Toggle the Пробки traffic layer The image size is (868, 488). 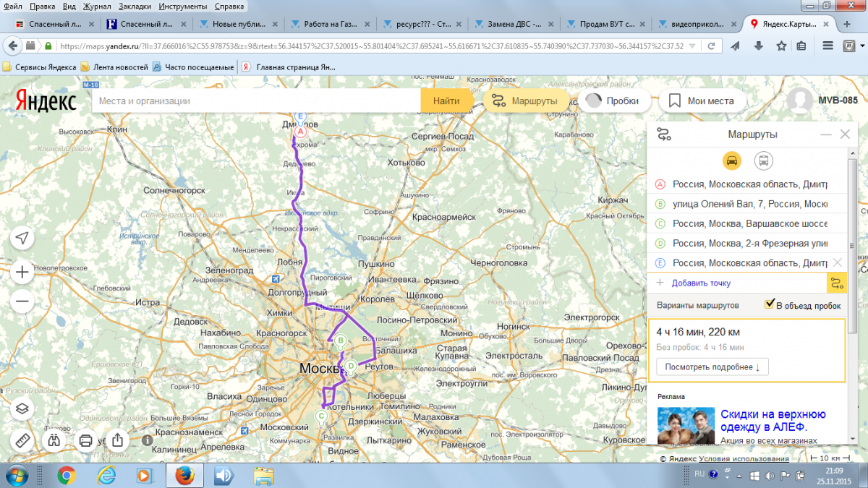613,101
